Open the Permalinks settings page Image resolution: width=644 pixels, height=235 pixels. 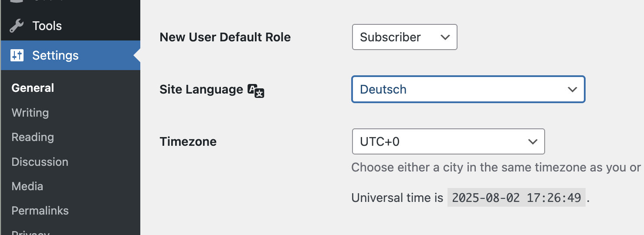tap(40, 211)
